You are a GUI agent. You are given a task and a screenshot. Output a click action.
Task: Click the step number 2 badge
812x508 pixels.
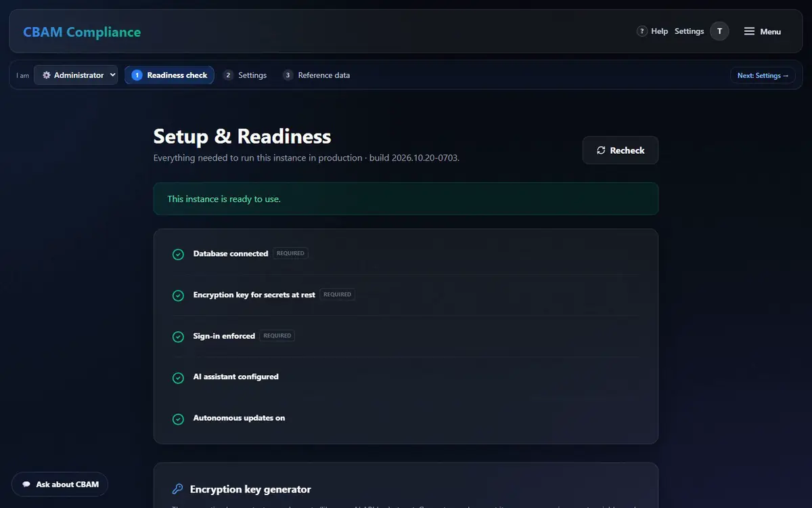coord(228,75)
